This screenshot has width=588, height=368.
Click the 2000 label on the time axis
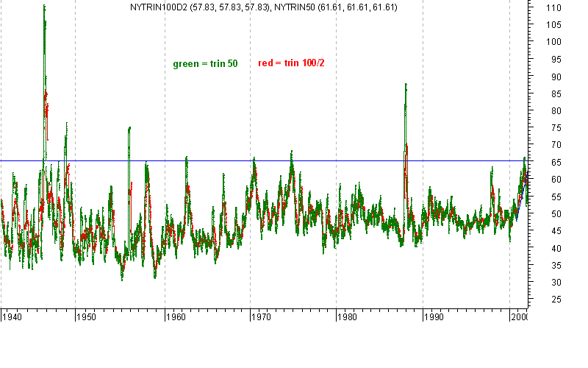[520, 317]
